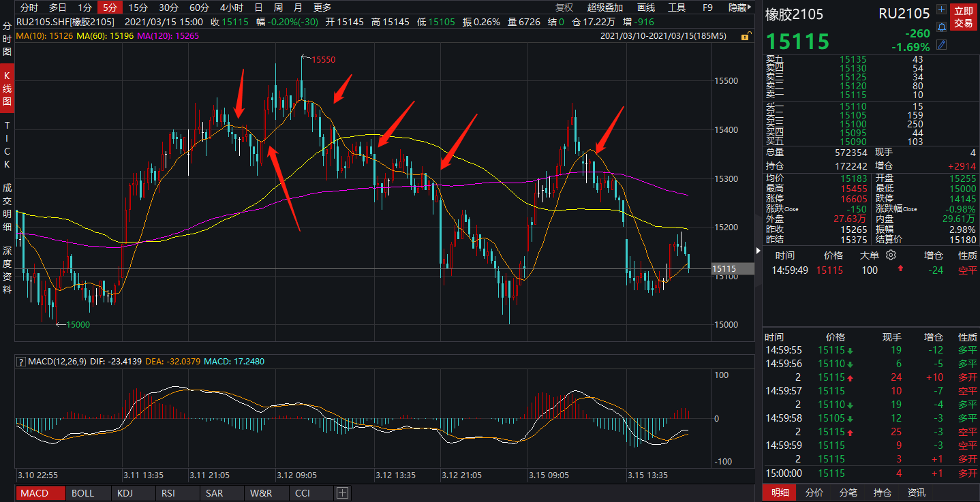
Task: Open the 工具 tools menu
Action: click(677, 7)
